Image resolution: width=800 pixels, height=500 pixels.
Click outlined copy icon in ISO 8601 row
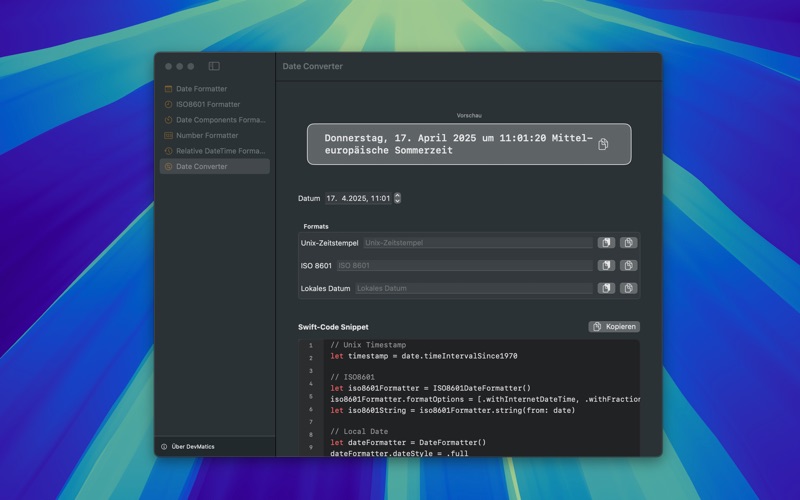(x=629, y=265)
